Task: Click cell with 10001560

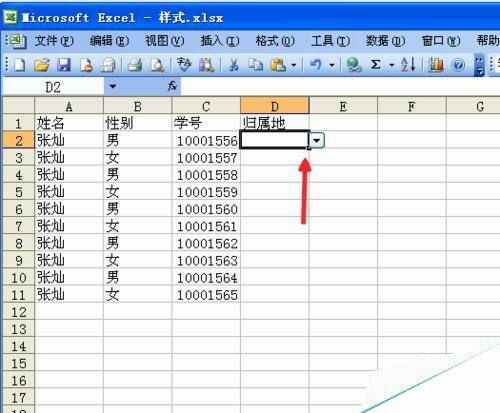Action: (x=206, y=209)
